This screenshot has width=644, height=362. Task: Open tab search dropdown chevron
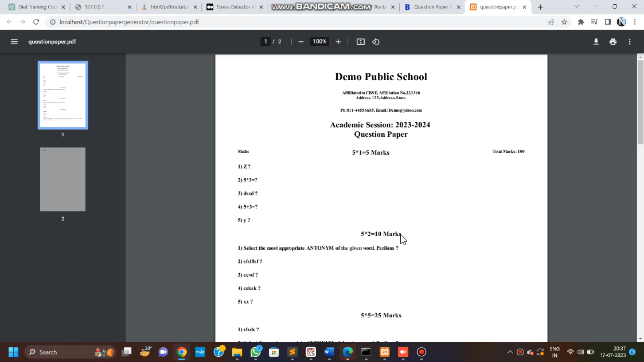(x=577, y=6)
